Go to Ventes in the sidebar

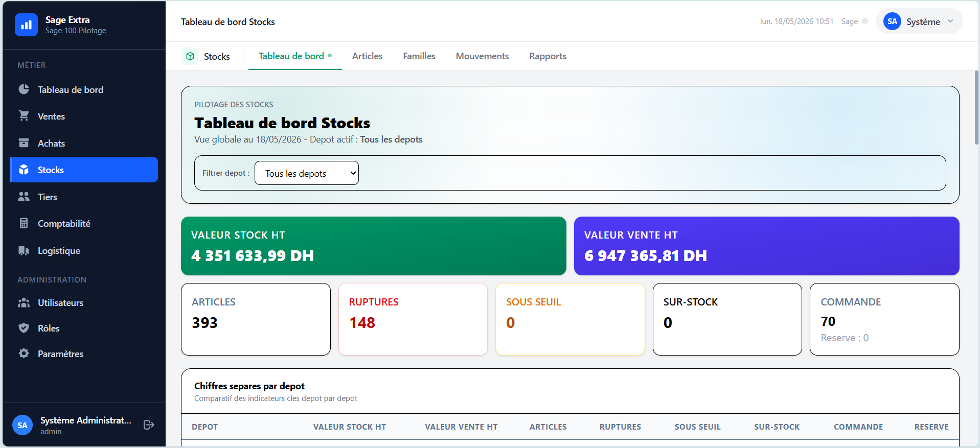84,116
